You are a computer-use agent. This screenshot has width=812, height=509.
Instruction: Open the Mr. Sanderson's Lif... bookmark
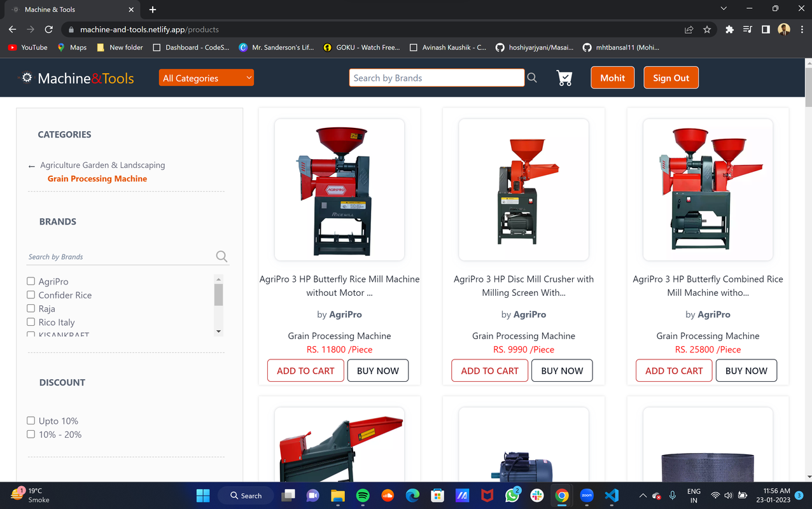pyautogui.click(x=276, y=47)
